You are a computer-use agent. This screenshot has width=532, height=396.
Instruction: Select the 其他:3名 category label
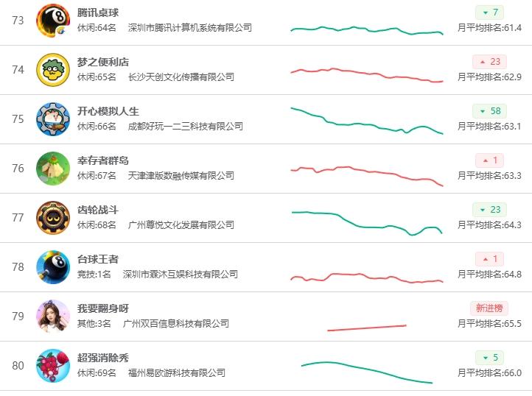(x=94, y=323)
